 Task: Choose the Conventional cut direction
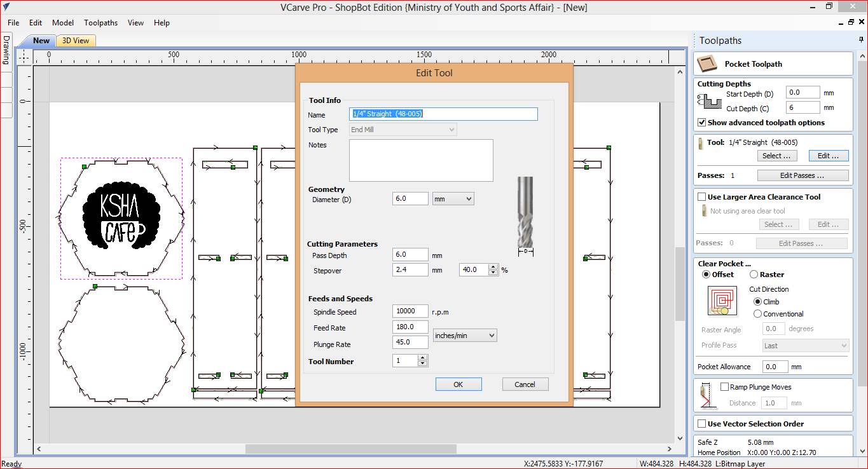click(x=757, y=314)
